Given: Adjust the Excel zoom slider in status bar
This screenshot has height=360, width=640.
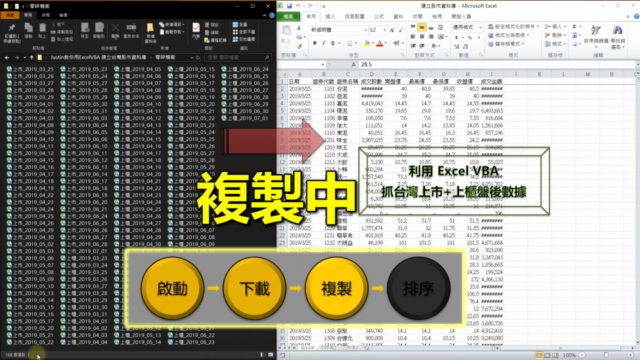Looking at the screenshot, I should 606,356.
